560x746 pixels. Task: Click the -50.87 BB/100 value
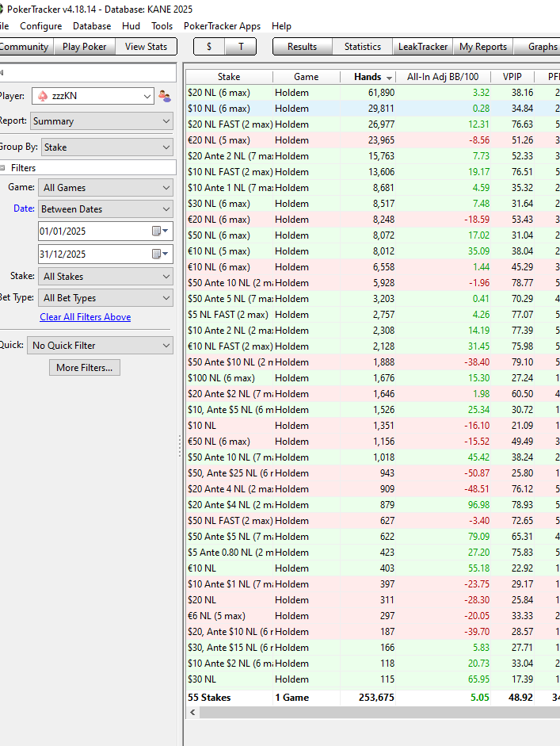[477, 473]
